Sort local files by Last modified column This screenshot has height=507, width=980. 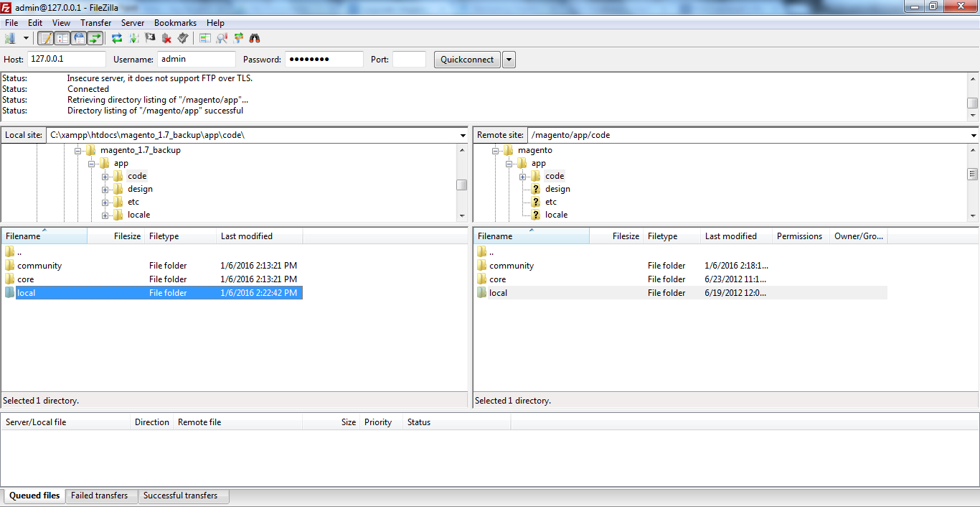coord(260,236)
